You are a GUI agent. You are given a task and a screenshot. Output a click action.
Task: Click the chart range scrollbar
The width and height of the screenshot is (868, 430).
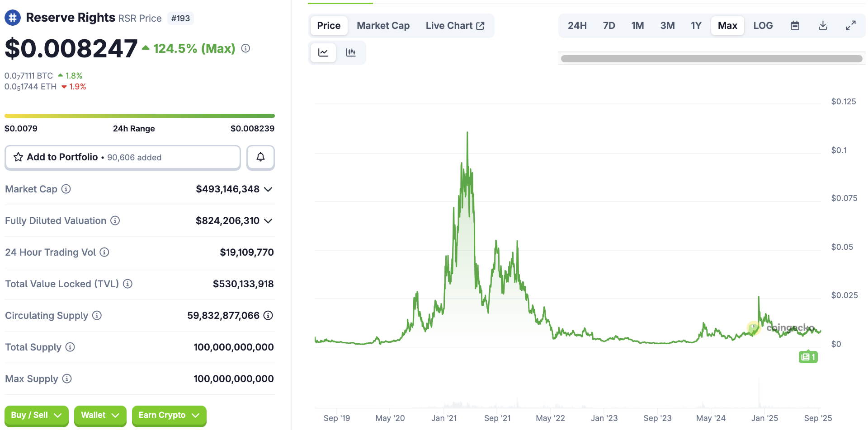pos(712,59)
